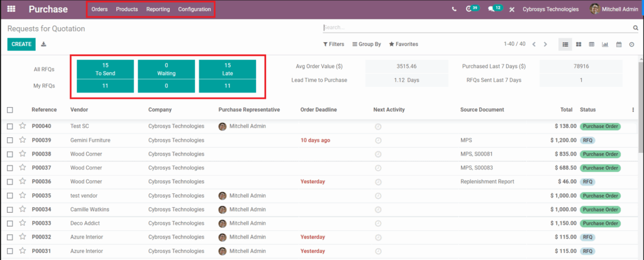The image size is (644, 260).
Task: Click into the Search input field
Action: coord(477,28)
